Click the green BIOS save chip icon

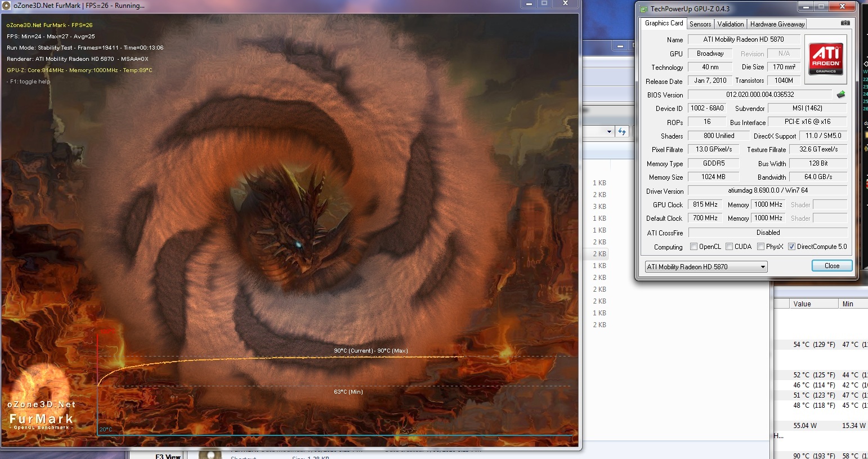coord(841,95)
